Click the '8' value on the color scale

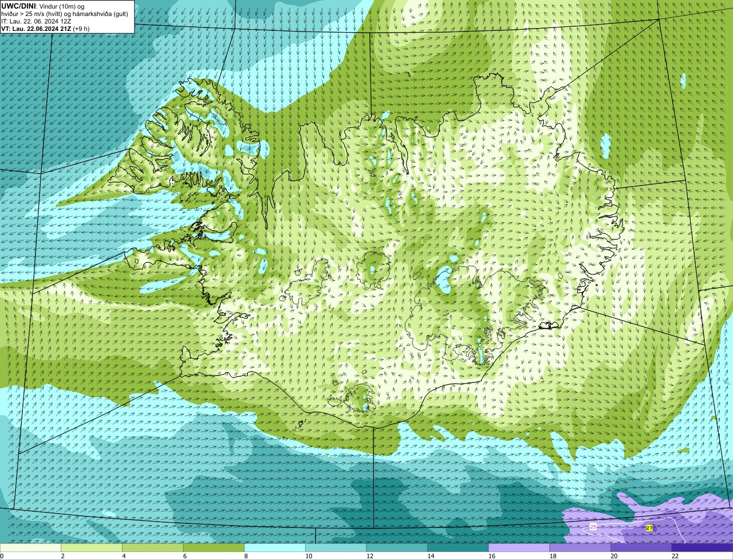tap(246, 556)
